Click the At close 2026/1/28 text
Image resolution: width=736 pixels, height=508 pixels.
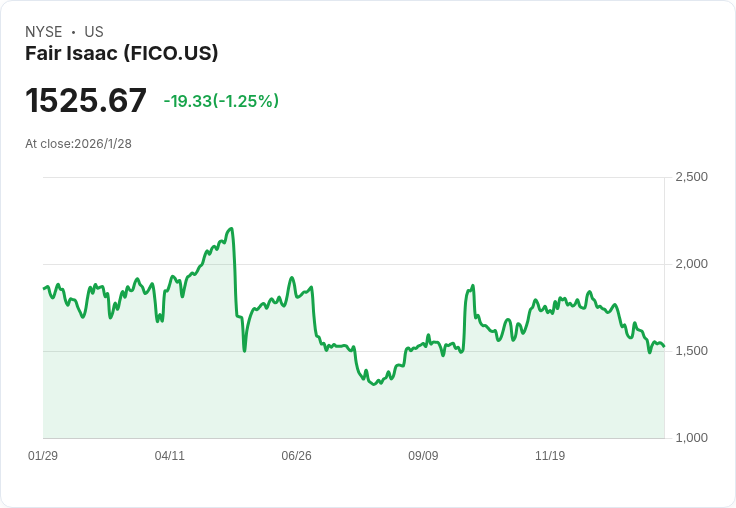[x=78, y=144]
